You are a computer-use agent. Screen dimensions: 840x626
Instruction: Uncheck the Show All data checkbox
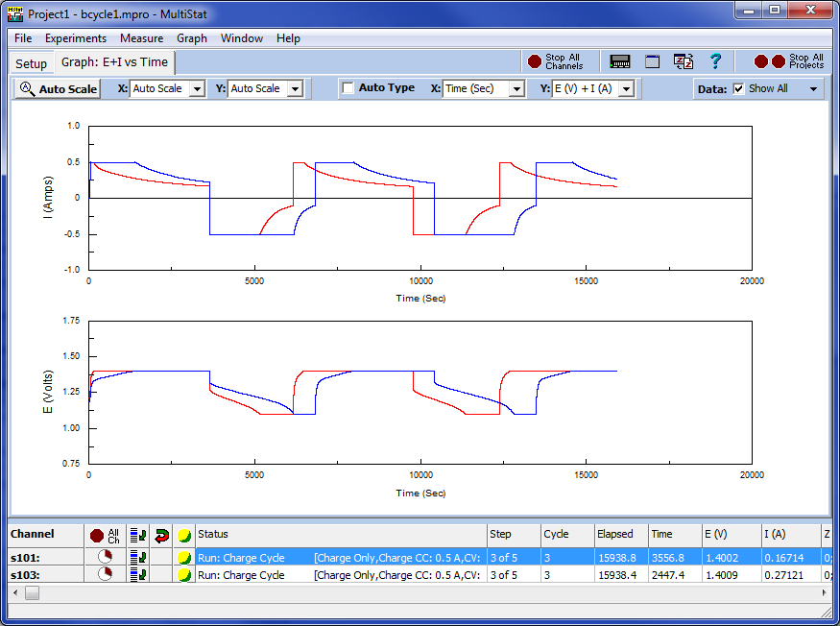(738, 88)
